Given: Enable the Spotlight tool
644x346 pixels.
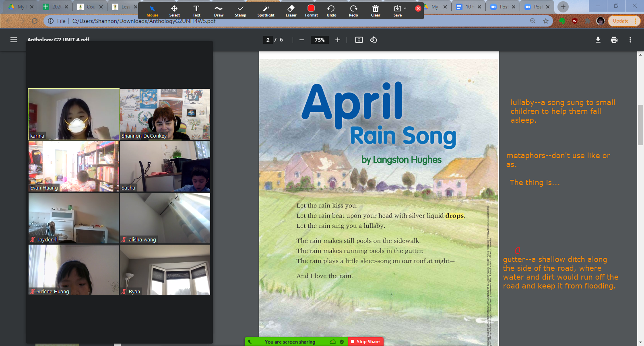Looking at the screenshot, I should 266,11.
